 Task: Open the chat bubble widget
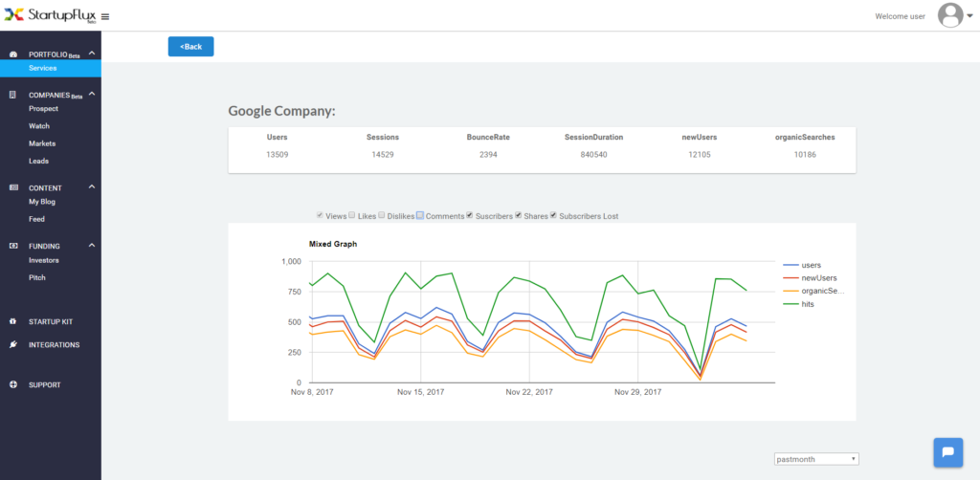pos(947,452)
